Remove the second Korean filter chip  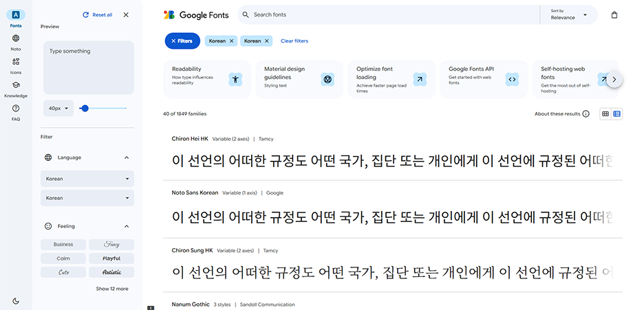coord(267,41)
